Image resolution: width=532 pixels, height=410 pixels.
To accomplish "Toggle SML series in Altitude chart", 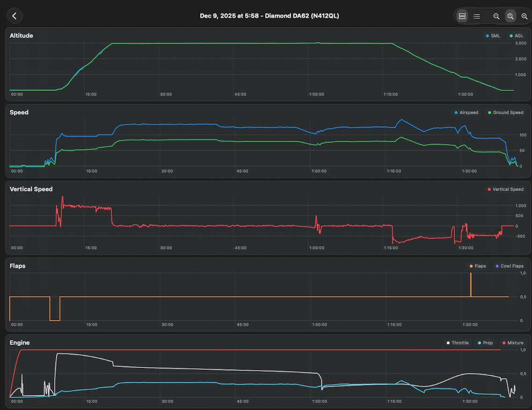I will click(493, 36).
